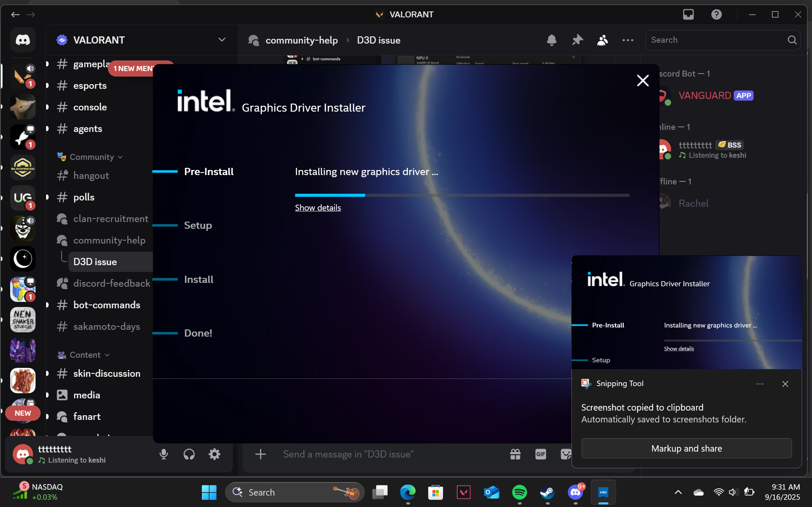Show hidden system tray icons
Screen dimensions: 812x507
click(678, 492)
